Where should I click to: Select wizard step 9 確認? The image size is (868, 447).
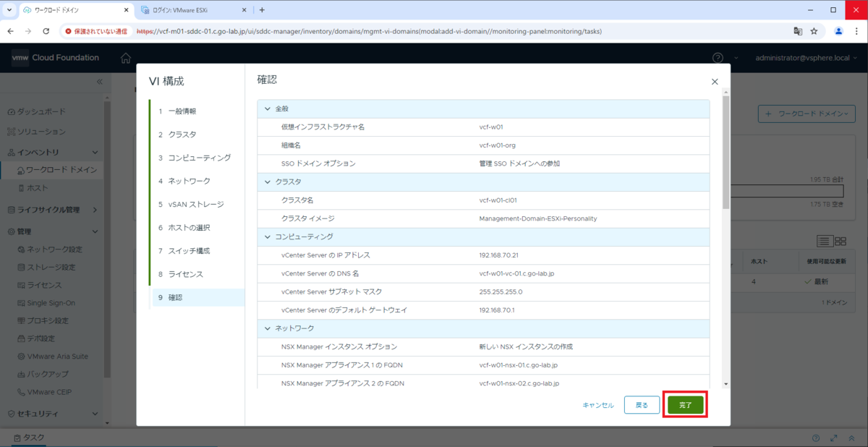[197, 297]
